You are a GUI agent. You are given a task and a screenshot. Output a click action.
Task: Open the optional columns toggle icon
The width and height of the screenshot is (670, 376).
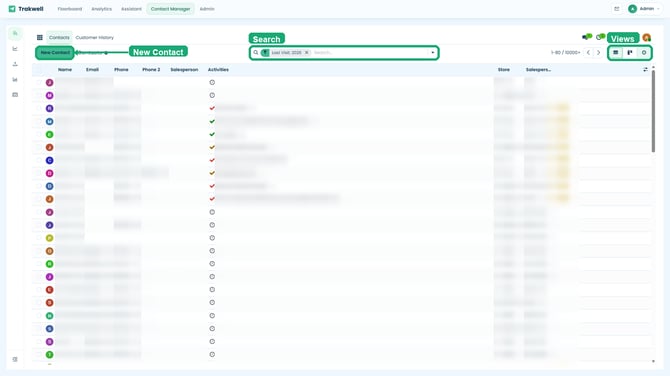click(645, 69)
